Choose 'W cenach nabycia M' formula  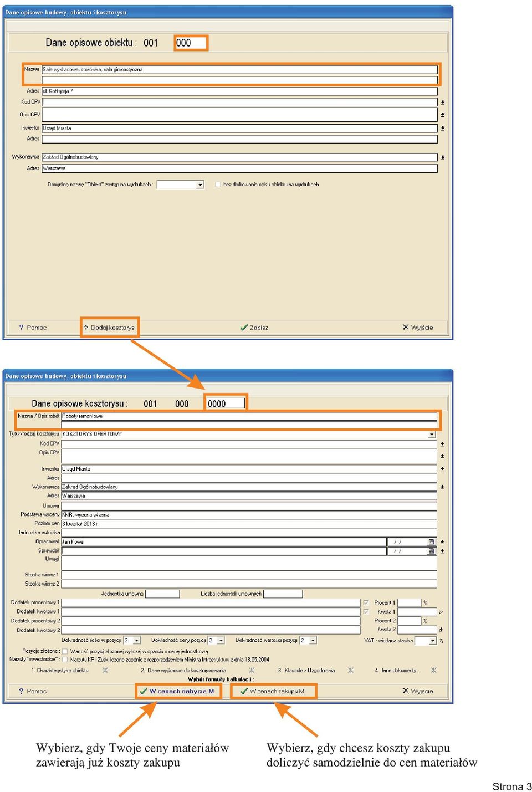[178, 691]
